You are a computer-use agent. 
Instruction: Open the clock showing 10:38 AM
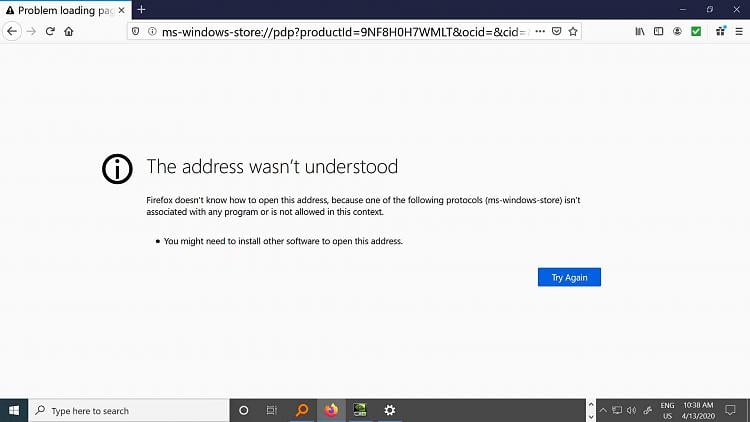(698, 411)
